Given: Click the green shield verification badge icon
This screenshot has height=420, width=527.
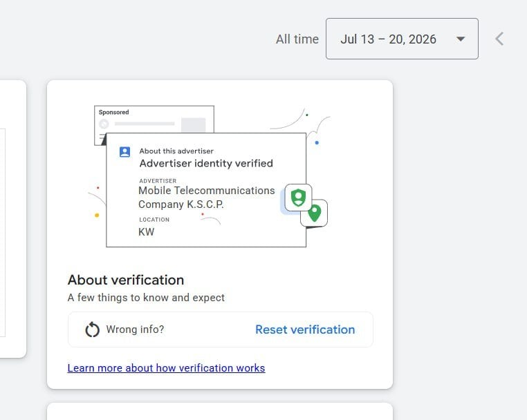Looking at the screenshot, I should tap(298, 198).
